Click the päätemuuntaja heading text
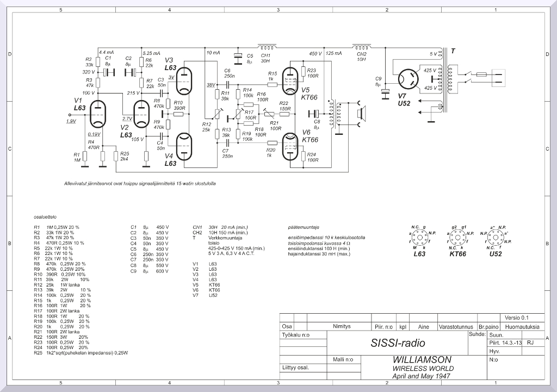Viewport: 557px width, 392px height. (303, 227)
